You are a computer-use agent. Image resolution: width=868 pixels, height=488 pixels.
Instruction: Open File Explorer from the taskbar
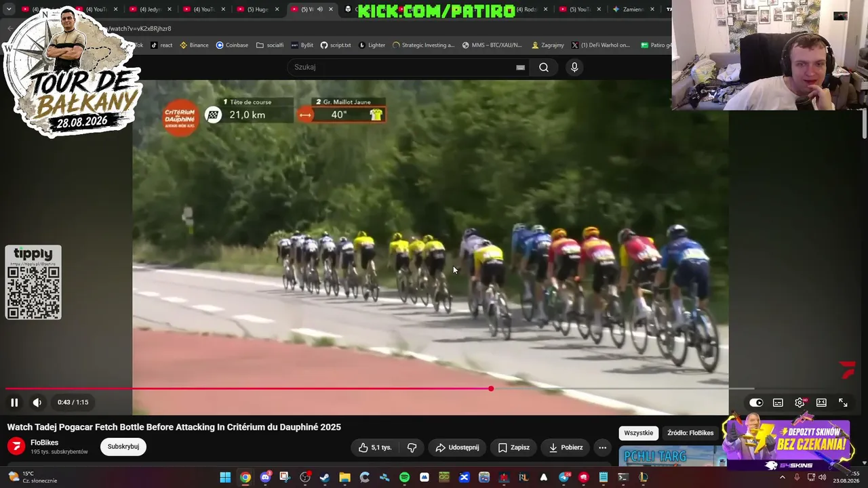tap(344, 477)
